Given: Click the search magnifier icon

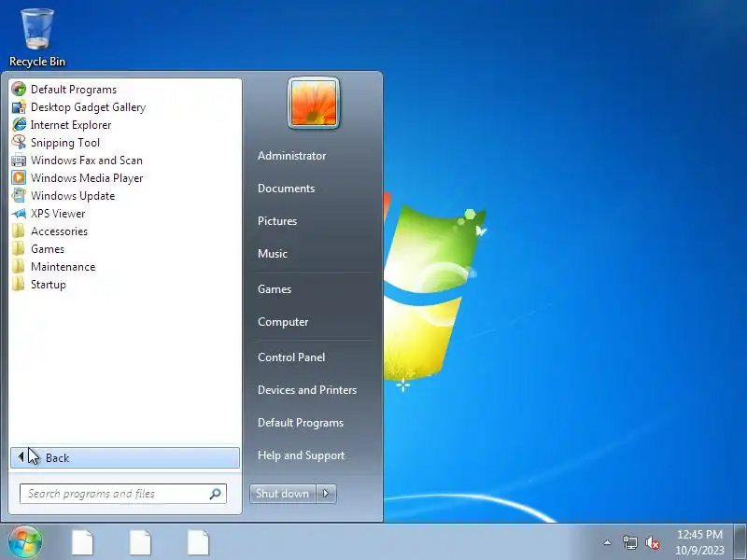Looking at the screenshot, I should point(216,494).
